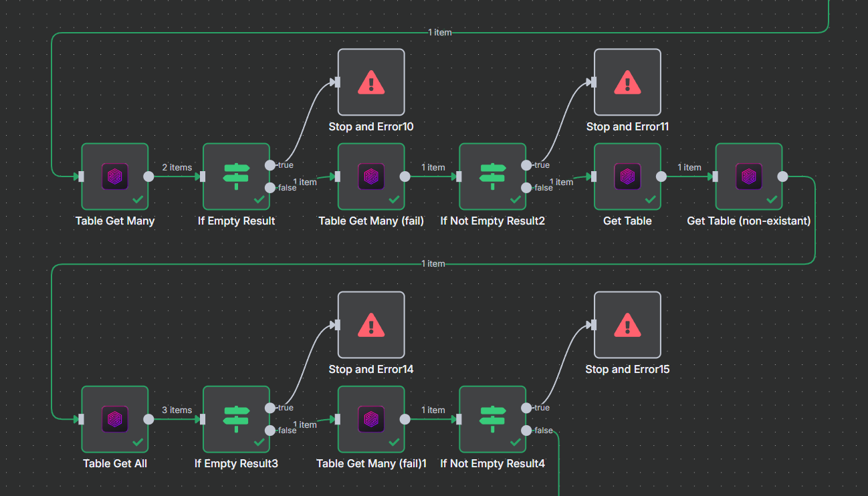Click the true output of If Empty Result

pyautogui.click(x=269, y=165)
